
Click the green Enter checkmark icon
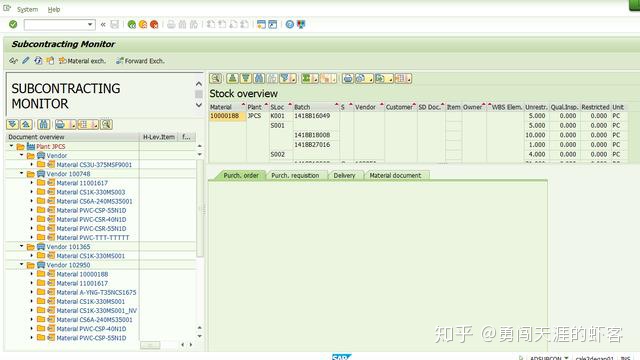coord(13,24)
